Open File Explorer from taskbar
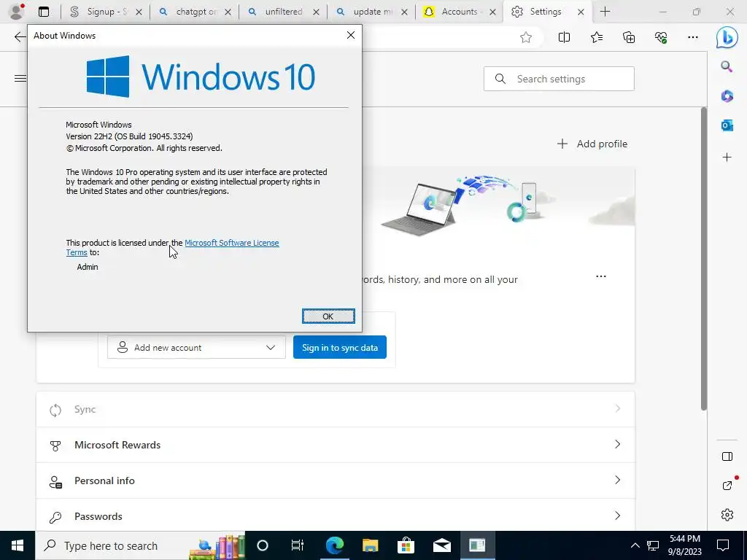Screen dimensions: 747x560 coord(370,545)
